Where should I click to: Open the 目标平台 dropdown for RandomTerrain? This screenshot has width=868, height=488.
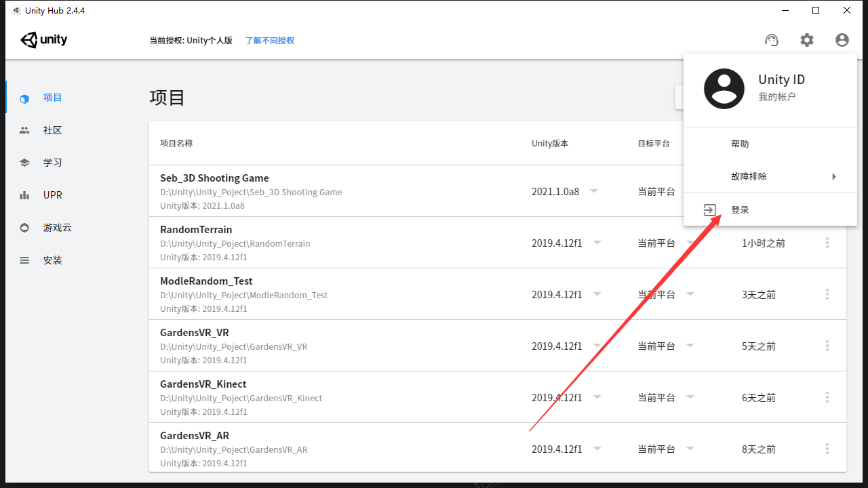tap(690, 243)
